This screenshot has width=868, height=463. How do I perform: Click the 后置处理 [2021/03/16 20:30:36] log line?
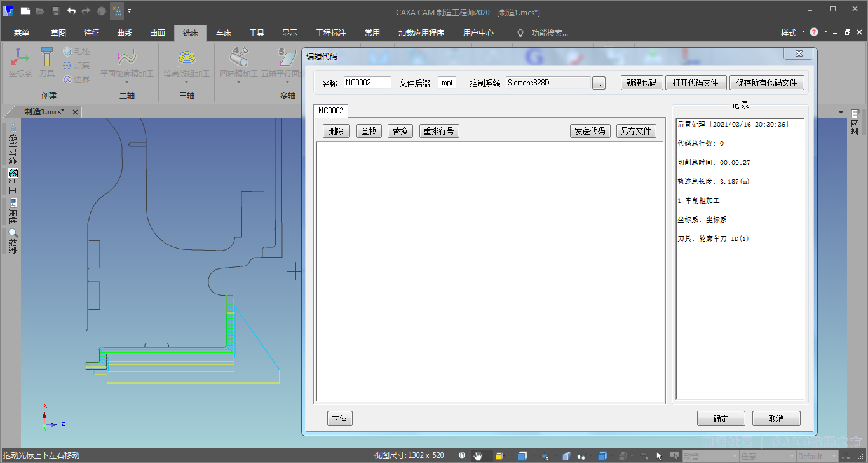[733, 125]
